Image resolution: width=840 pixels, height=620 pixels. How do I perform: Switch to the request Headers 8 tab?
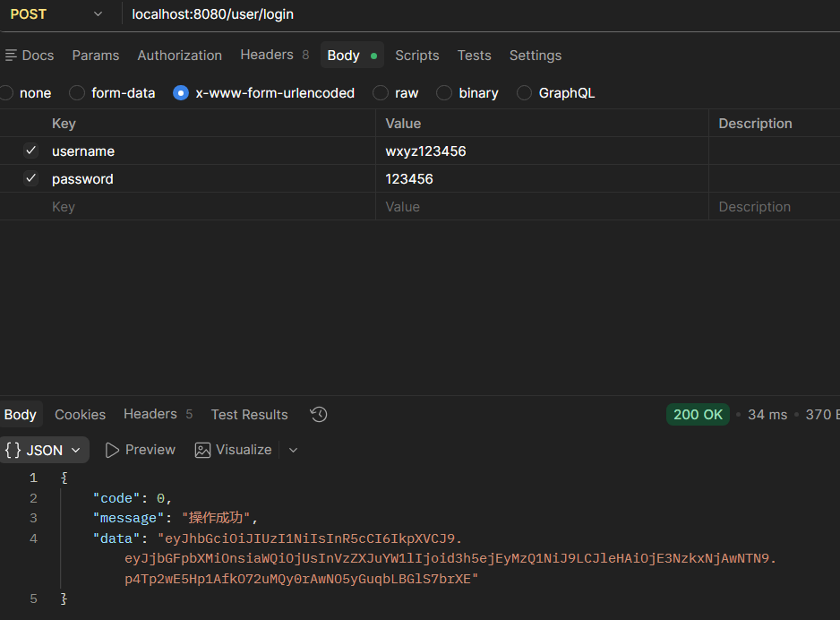pyautogui.click(x=274, y=55)
